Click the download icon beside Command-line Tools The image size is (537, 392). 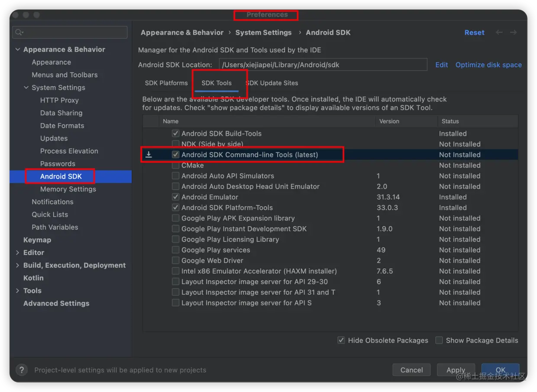click(x=149, y=155)
